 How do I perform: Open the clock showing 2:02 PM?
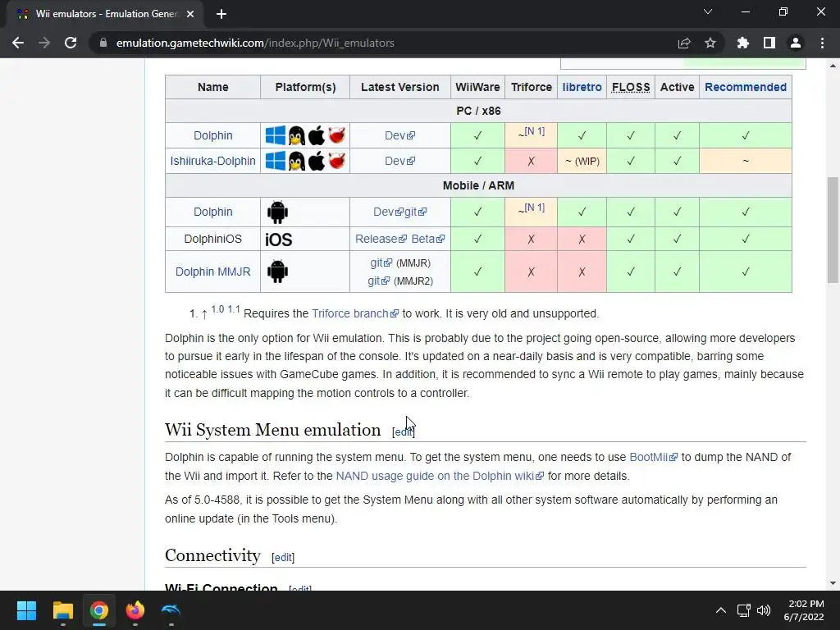pyautogui.click(x=804, y=610)
